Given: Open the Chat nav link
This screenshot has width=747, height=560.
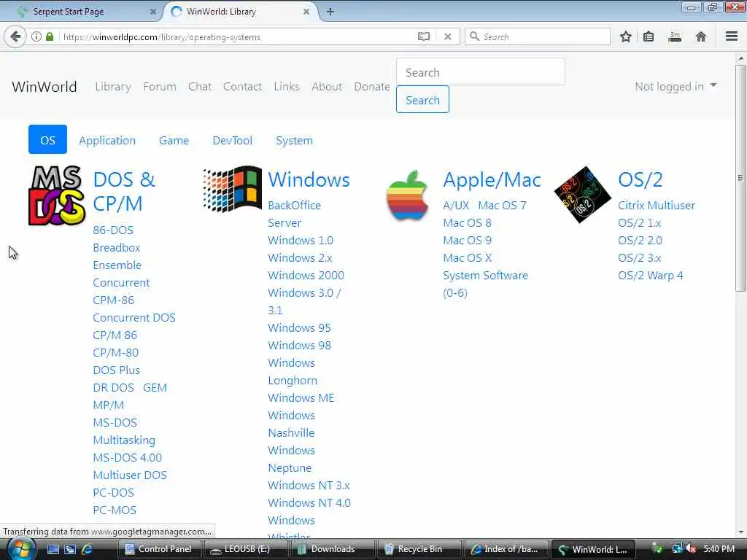Looking at the screenshot, I should [200, 86].
